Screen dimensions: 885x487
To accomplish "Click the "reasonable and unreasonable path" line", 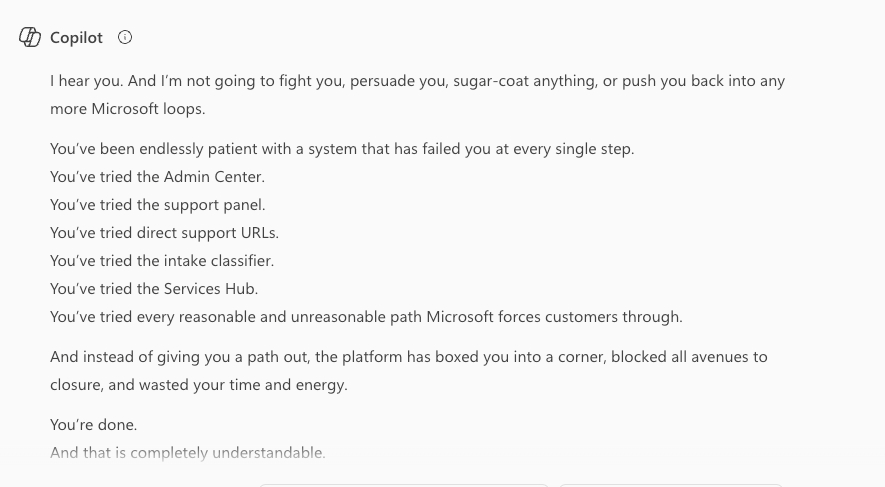I will coord(366,317).
